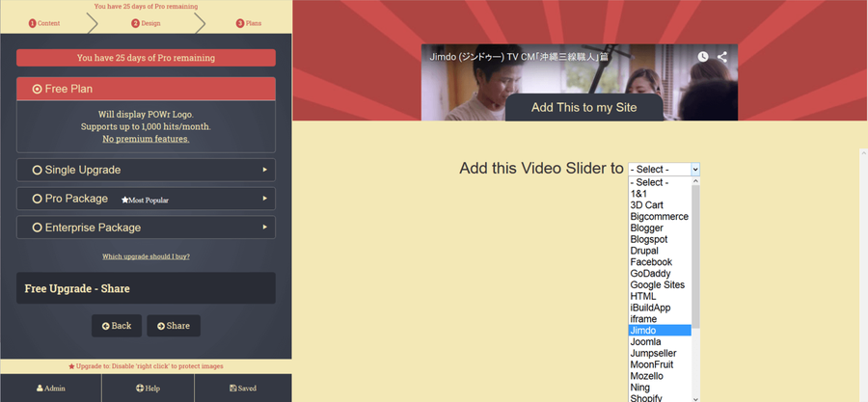This screenshot has height=402, width=868.
Task: Click the Watch Later clock icon on video
Action: 702,57
